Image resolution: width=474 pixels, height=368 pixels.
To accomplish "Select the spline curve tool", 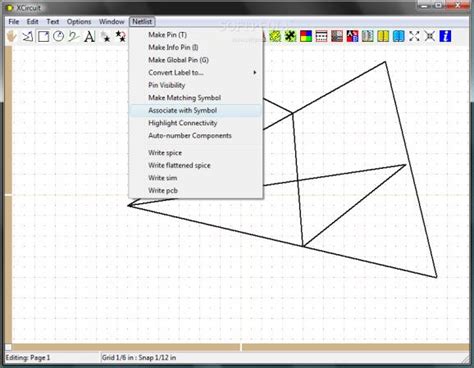I will (x=74, y=36).
